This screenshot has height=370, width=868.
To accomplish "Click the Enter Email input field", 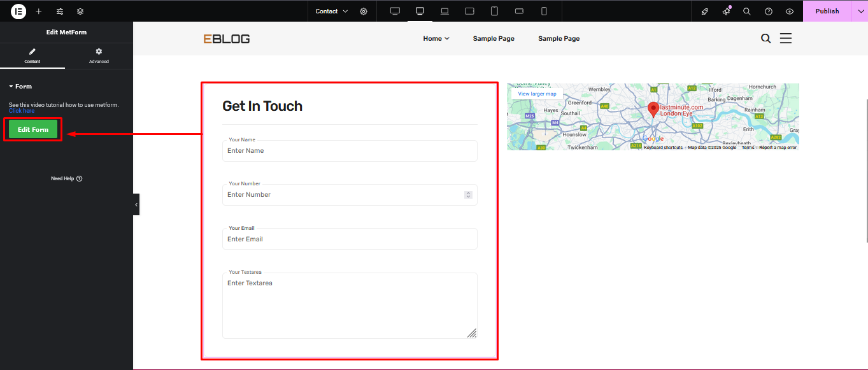I will click(x=349, y=239).
